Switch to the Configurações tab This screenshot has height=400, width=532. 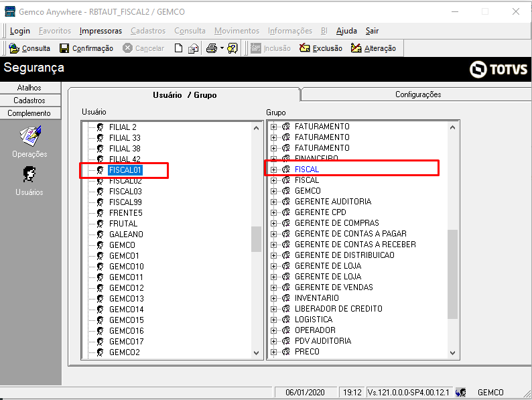tap(418, 94)
